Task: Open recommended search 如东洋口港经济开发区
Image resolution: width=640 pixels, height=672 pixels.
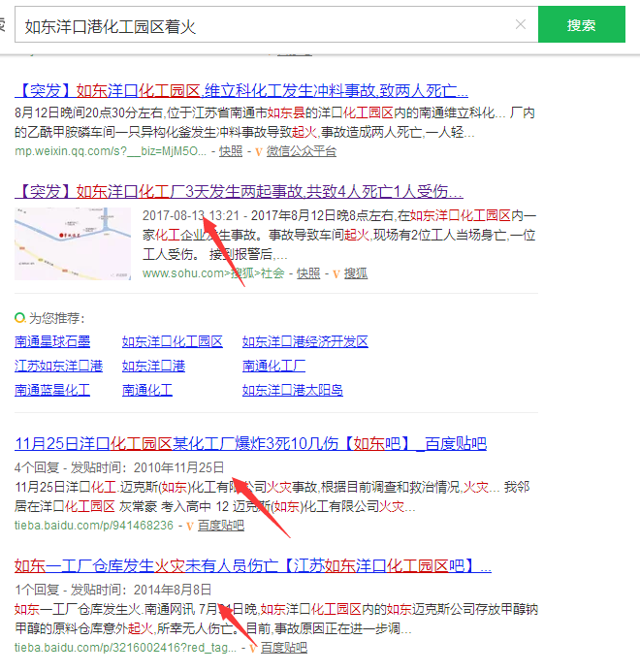Action: [x=305, y=341]
